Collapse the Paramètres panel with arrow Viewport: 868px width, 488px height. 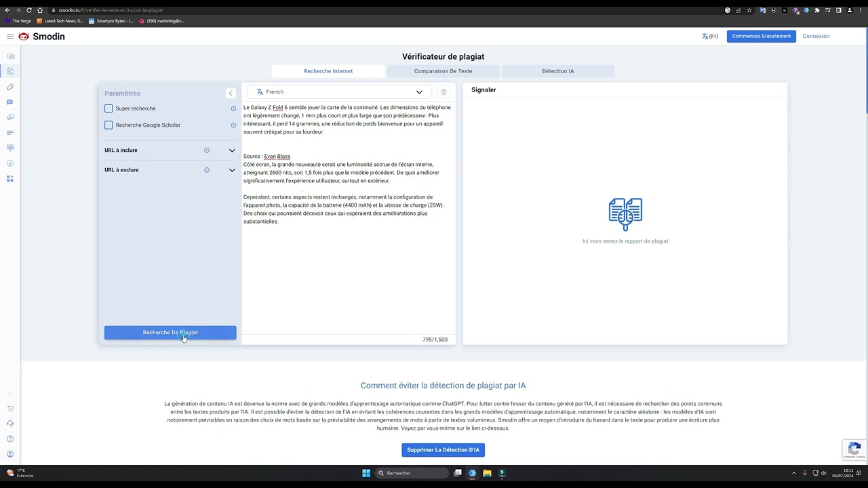tap(231, 94)
